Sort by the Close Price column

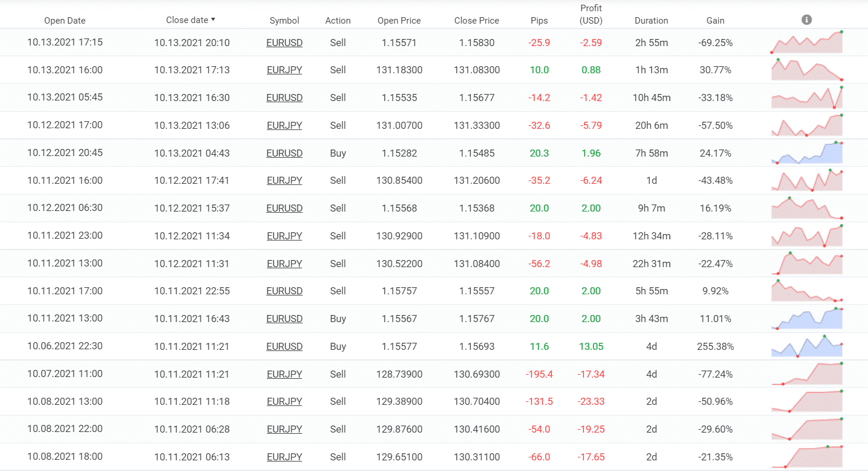click(x=477, y=21)
